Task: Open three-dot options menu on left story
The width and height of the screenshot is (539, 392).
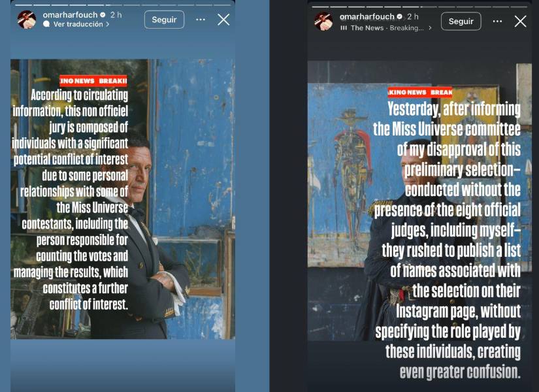Action: point(201,20)
